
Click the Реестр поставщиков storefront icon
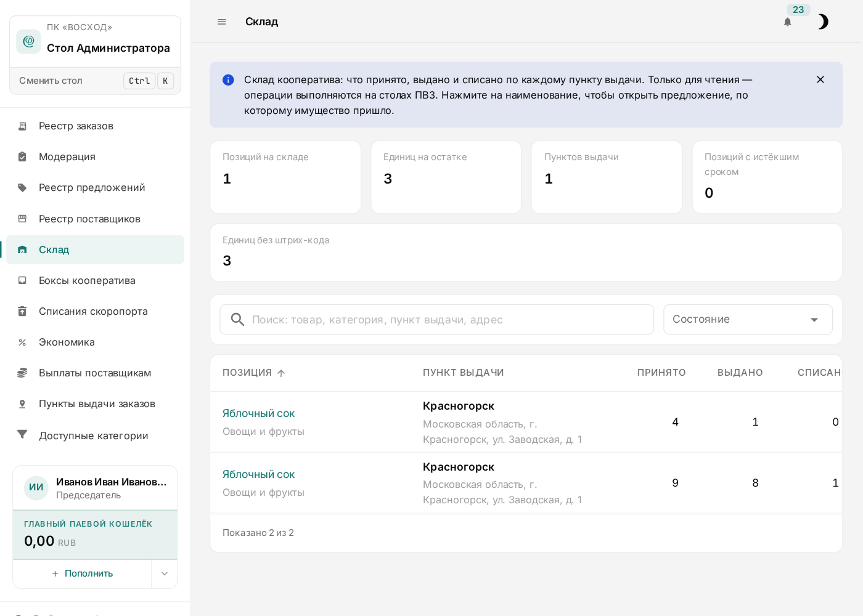pyautogui.click(x=22, y=219)
